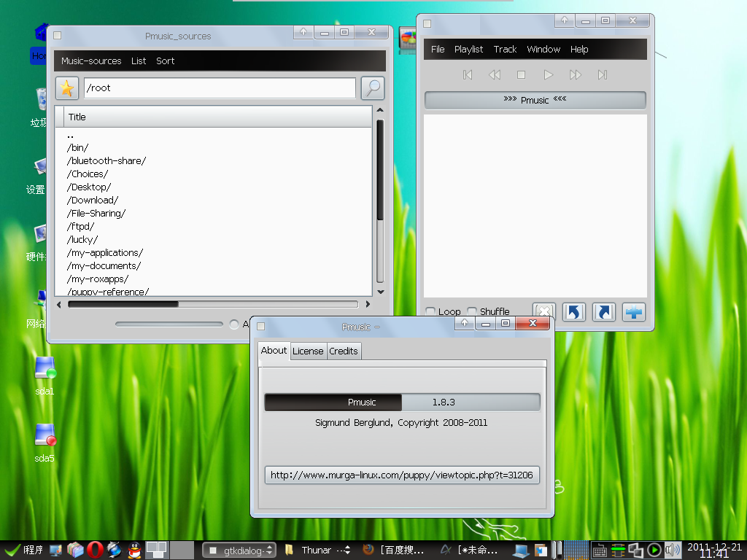This screenshot has width=747, height=560.
Task: Open the List menu in Pmusic_sources
Action: (139, 61)
